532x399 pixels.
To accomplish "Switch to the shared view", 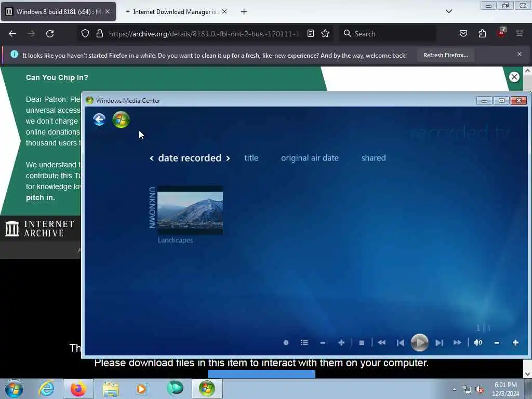I will pyautogui.click(x=374, y=158).
